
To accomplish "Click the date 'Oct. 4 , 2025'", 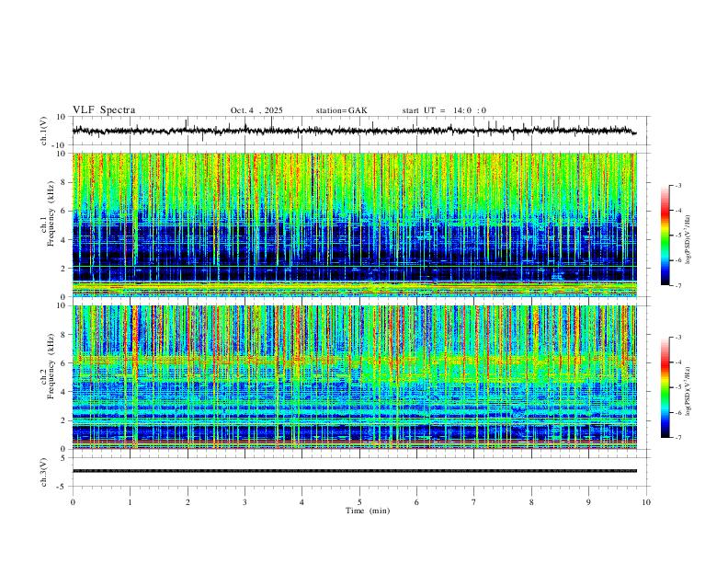I will pos(256,110).
